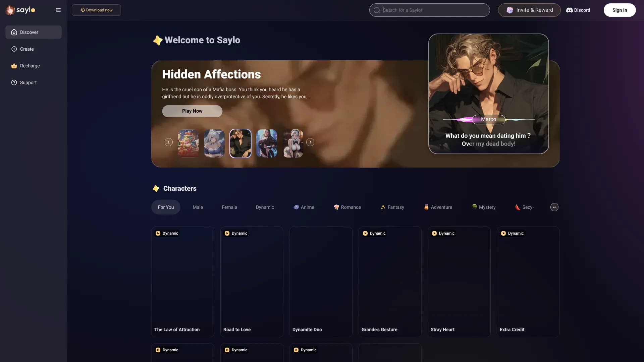
Task: Click Dynamic badge on Road to Love
Action: [x=236, y=233]
